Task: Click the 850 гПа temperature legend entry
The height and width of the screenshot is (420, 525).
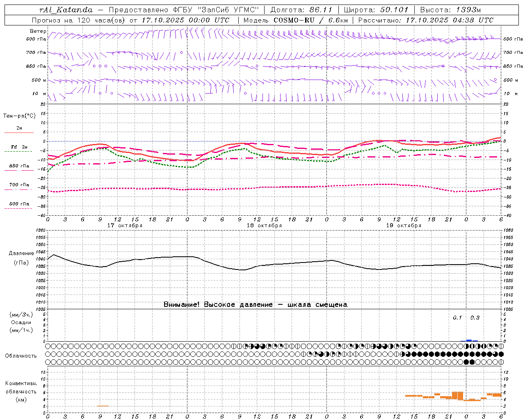Action: point(19,166)
